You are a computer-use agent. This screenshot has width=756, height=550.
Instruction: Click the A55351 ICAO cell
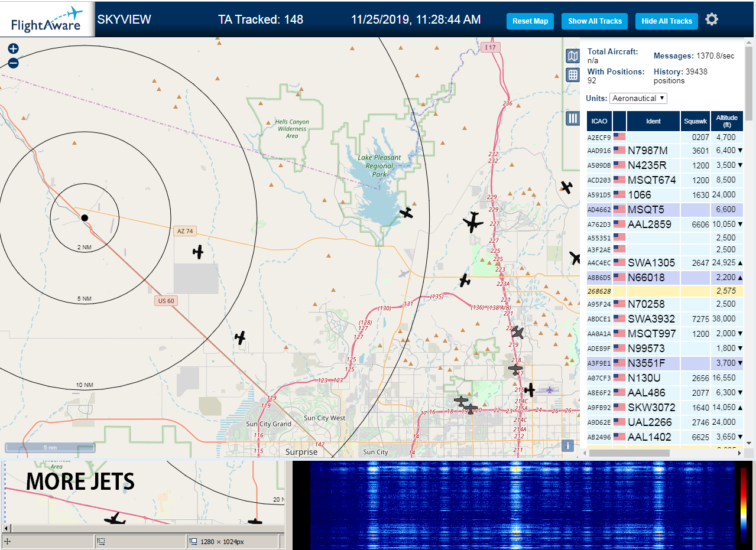(x=599, y=238)
